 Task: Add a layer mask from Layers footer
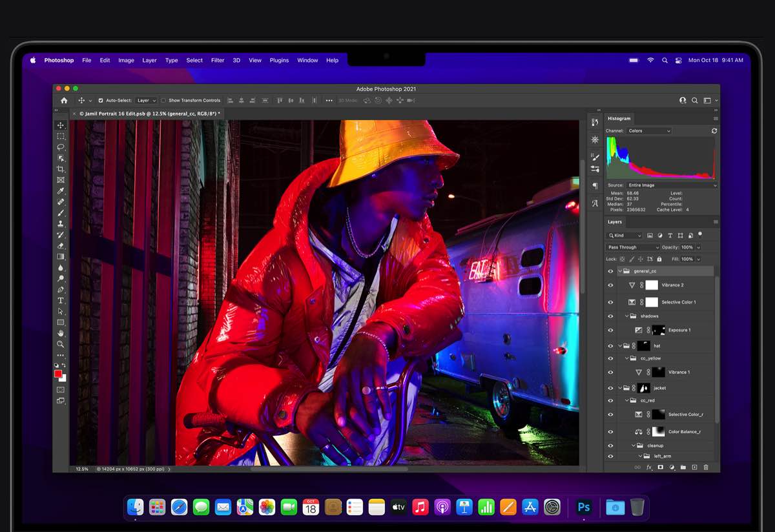(x=660, y=467)
